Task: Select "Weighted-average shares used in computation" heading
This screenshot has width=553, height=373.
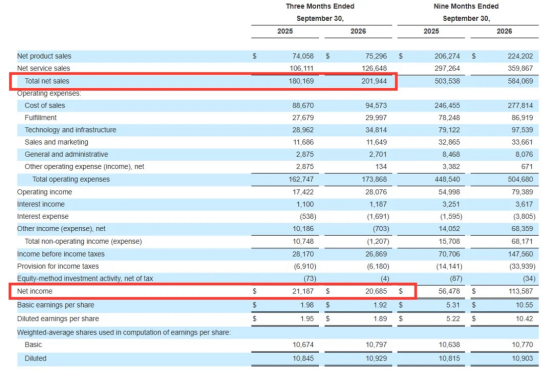Action: point(124,332)
